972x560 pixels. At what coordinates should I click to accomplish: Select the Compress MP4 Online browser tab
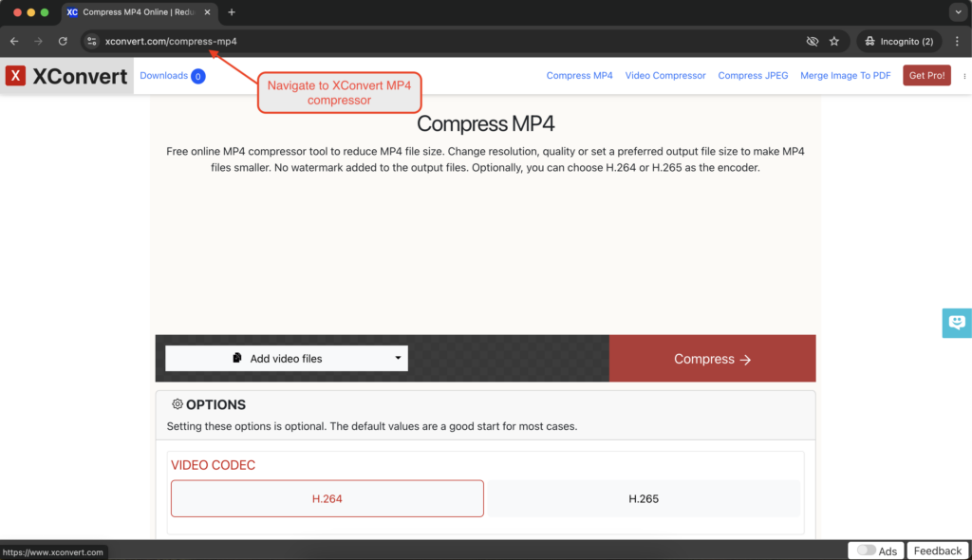click(139, 11)
